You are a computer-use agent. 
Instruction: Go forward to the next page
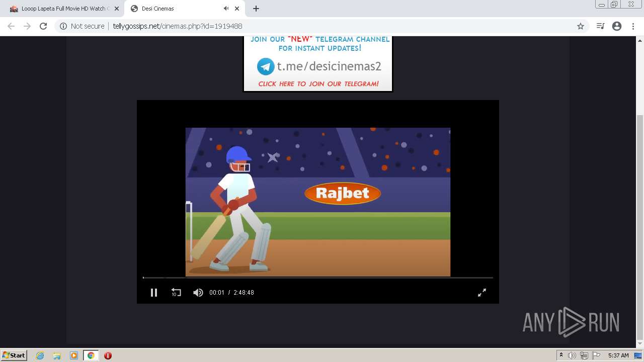tap(27, 26)
